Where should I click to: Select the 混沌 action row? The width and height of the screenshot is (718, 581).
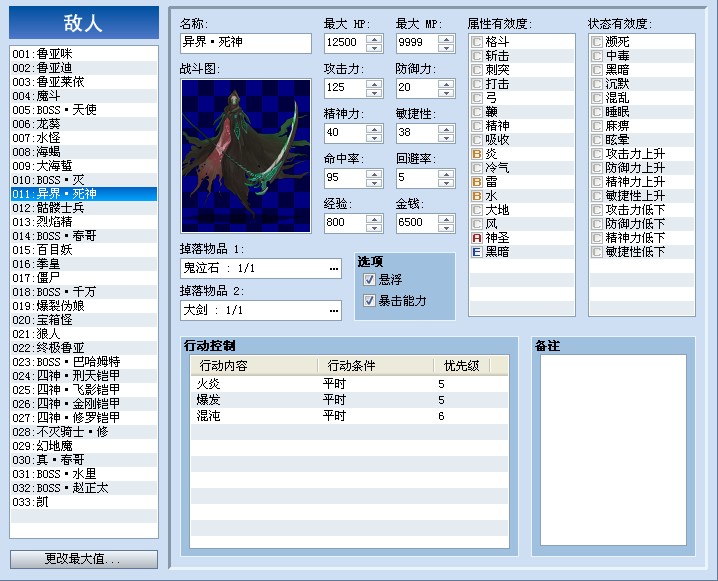point(349,416)
